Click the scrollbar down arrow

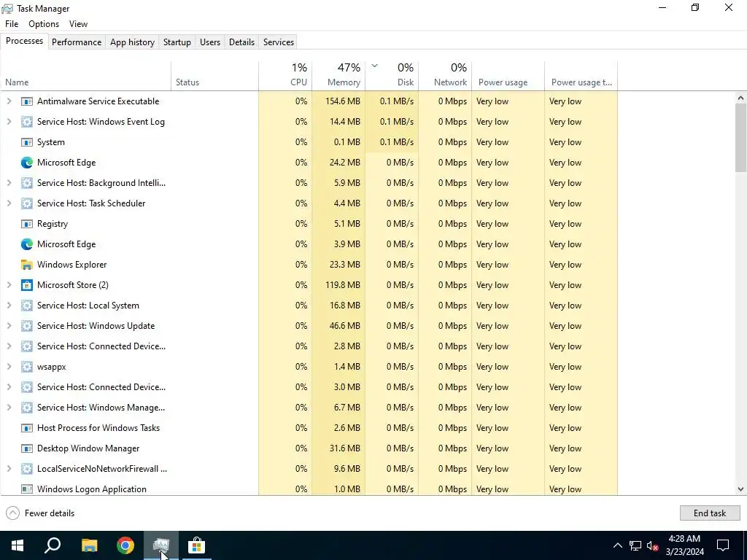click(x=740, y=489)
